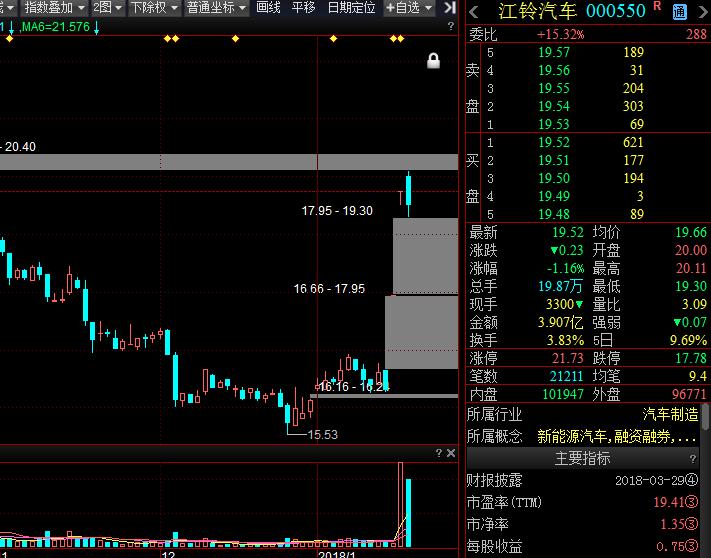
Task: Click 主要指标 help question mark
Action: click(x=692, y=459)
